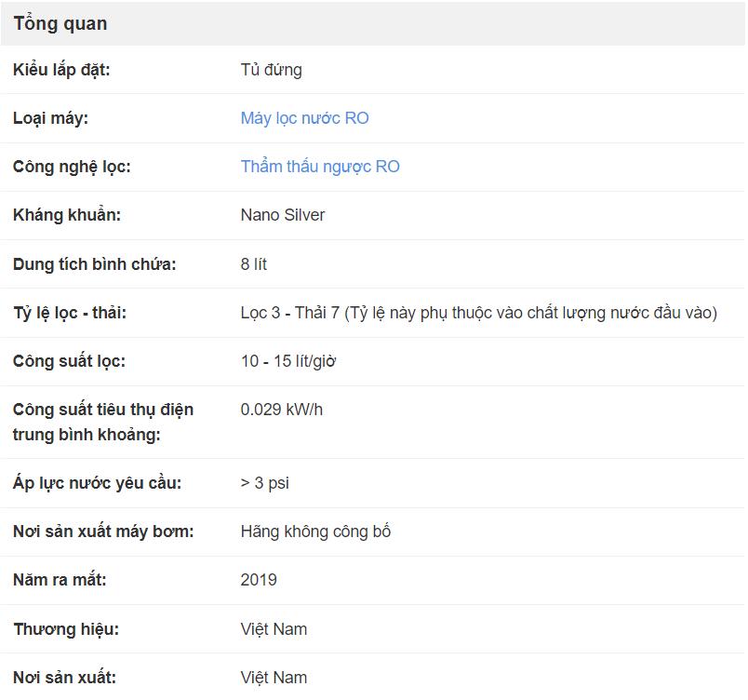
Task: Select the 2019 release year value
Action: point(259,580)
